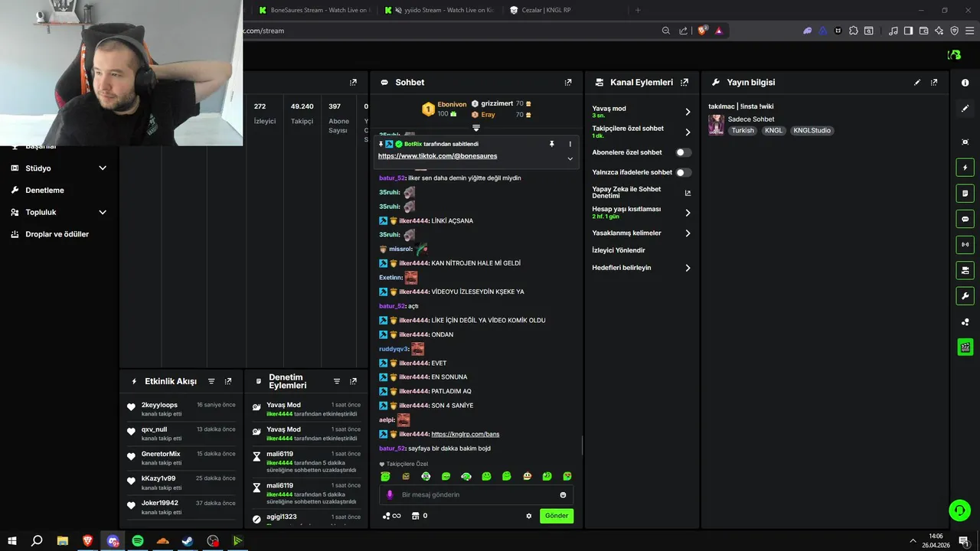
Task: Pop out the Kanal Eylemleri panel
Action: (684, 83)
